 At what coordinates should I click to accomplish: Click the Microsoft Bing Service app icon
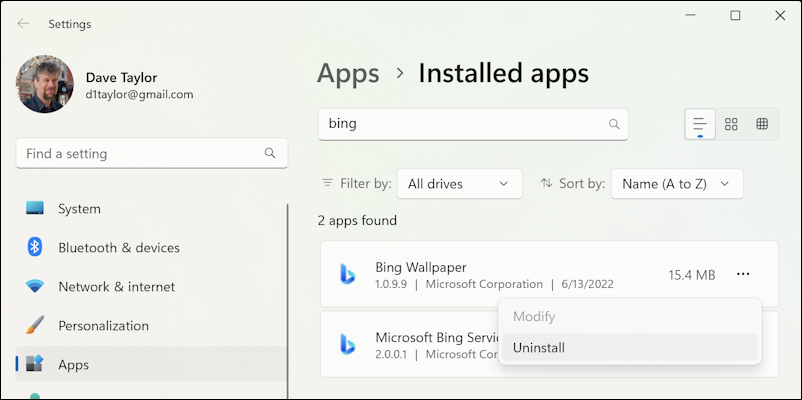348,345
